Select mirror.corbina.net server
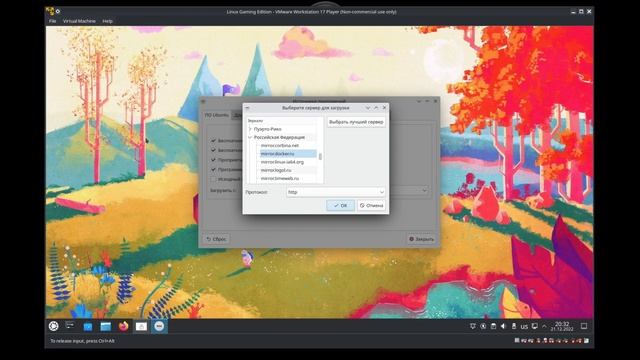640x360 pixels. pos(280,146)
